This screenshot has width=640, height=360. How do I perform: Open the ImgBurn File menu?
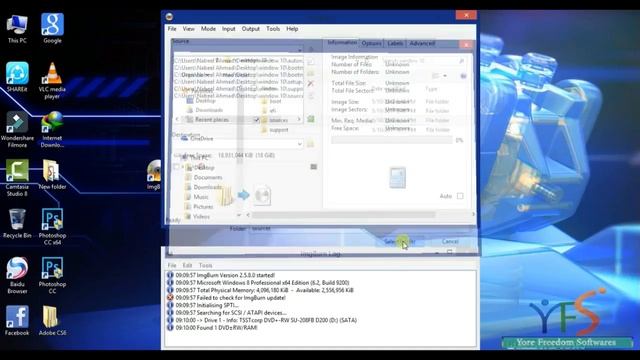coord(172,29)
